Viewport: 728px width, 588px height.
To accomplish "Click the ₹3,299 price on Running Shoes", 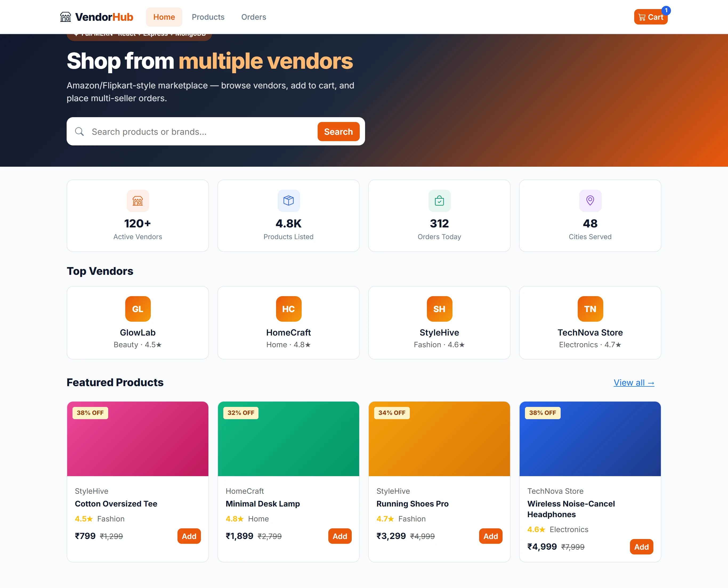I will tap(391, 536).
